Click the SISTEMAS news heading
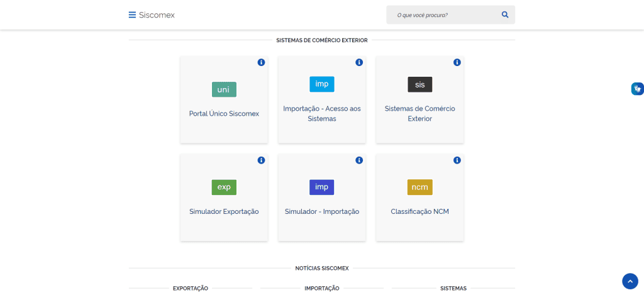 pos(453,289)
